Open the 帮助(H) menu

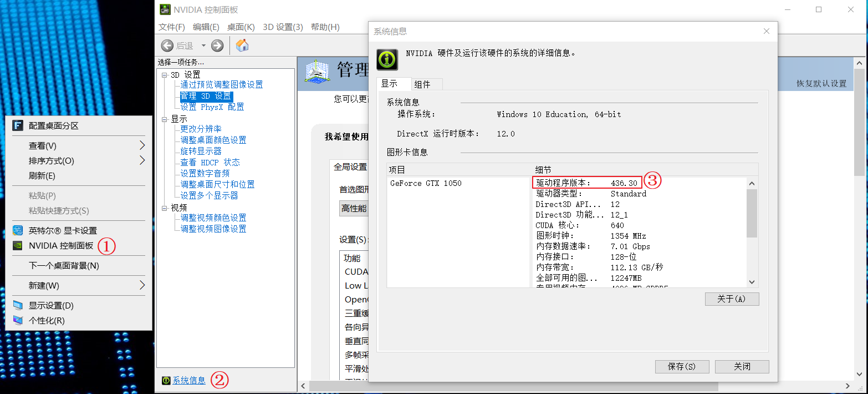tap(325, 27)
